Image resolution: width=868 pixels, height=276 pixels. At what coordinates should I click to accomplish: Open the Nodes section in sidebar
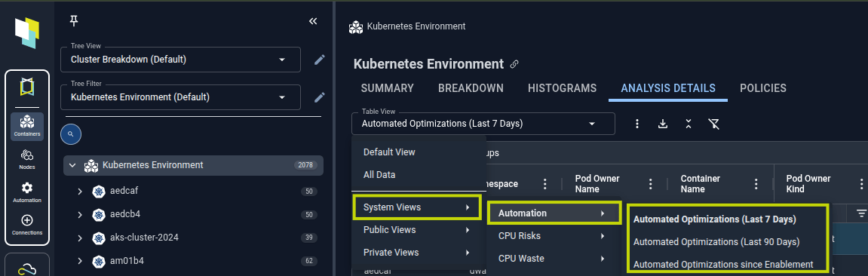pyautogui.click(x=26, y=159)
